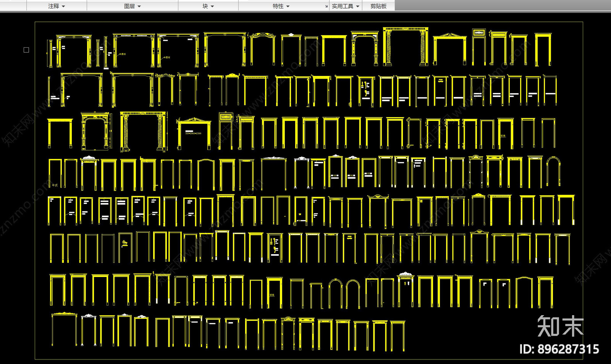Select the door frame labeled 中式
The width and height of the screenshot is (611, 364).
pyautogui.click(x=55, y=174)
